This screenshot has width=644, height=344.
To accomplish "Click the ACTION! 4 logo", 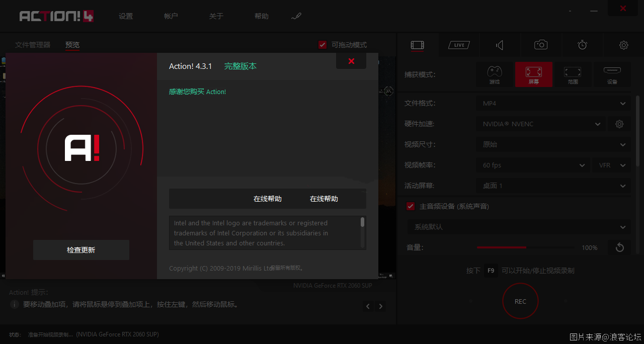I will click(x=56, y=16).
